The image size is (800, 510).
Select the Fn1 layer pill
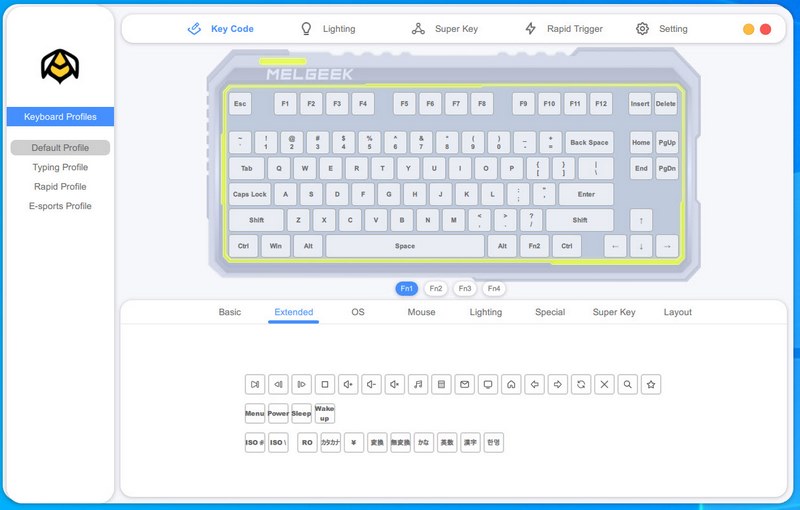[407, 289]
